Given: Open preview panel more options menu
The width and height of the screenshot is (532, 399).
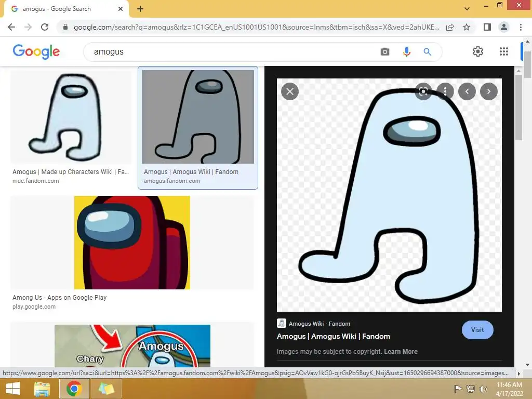Looking at the screenshot, I should pyautogui.click(x=445, y=91).
